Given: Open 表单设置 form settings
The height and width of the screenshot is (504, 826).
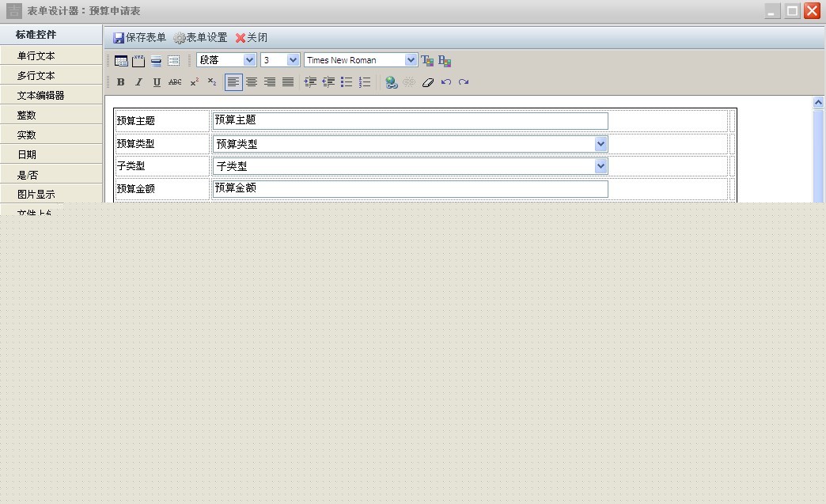Looking at the screenshot, I should coord(201,37).
